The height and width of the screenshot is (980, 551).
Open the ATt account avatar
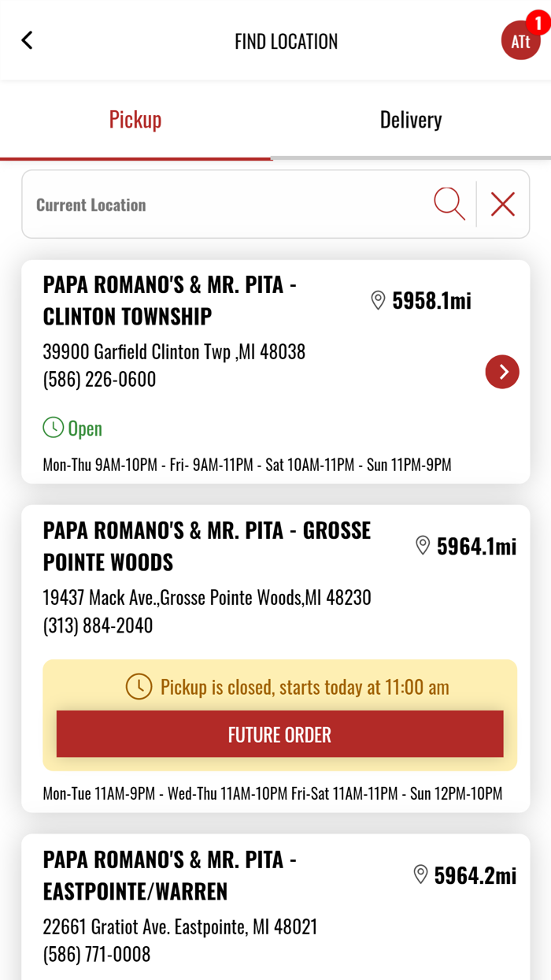521,42
